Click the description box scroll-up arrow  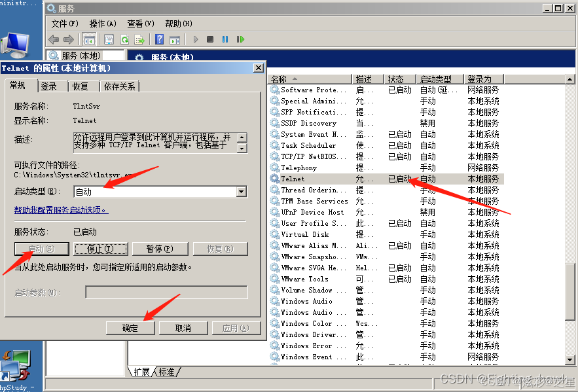[x=242, y=137]
